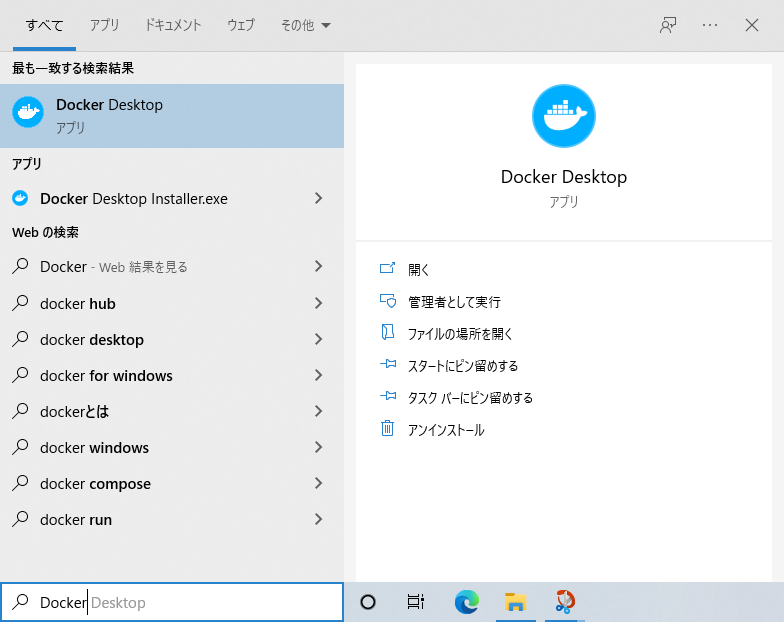The width and height of the screenshot is (784, 622).
Task: Expand the その他 dropdown filter
Action: pos(305,25)
